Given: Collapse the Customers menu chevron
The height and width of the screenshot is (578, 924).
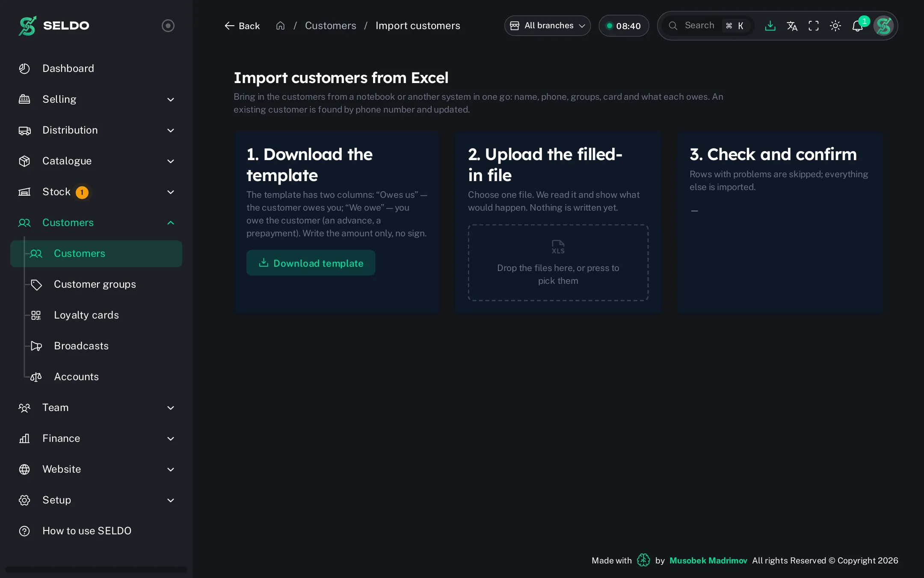Looking at the screenshot, I should 171,223.
